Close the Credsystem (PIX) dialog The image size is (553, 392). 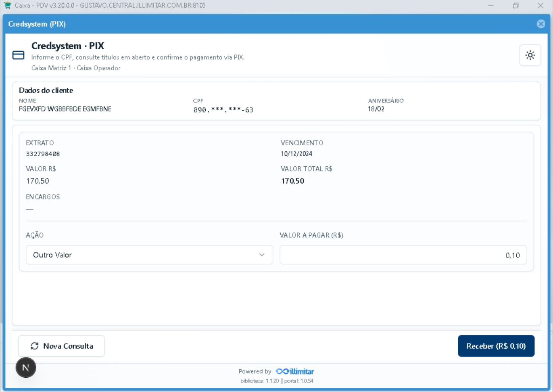pos(541,24)
